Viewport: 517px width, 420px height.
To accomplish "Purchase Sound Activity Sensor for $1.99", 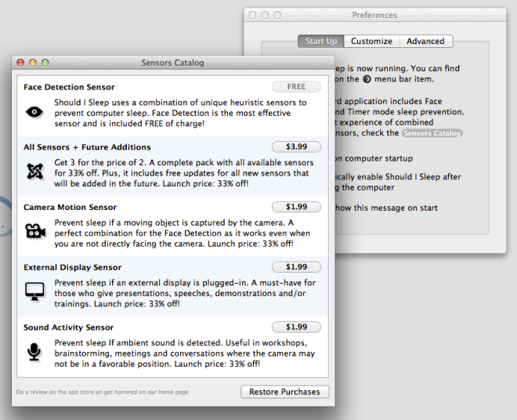I will pos(296,327).
